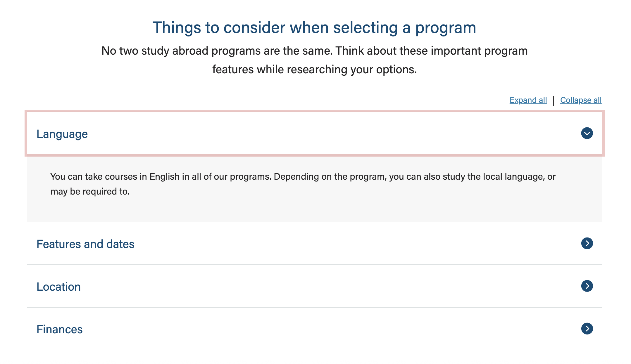Click the Expand all link
Viewport: 631px width, 364px height.
tap(528, 100)
